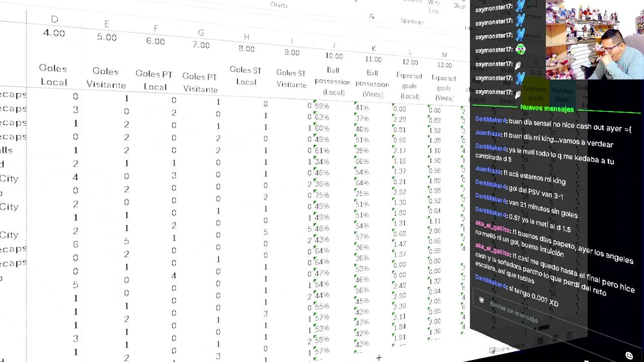This screenshot has width=644, height=362.
Task: Click the 'Ball possession (Visita)' header cell
Action: click(372, 84)
